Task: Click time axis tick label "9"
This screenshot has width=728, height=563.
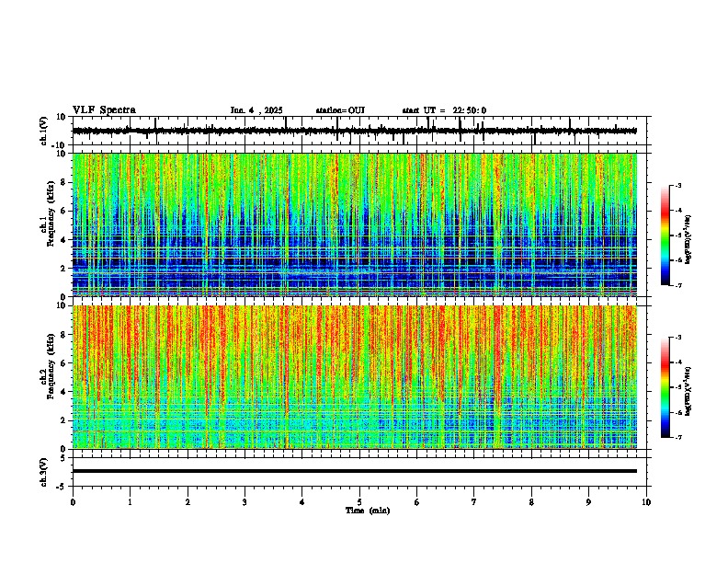Action: 588,502
